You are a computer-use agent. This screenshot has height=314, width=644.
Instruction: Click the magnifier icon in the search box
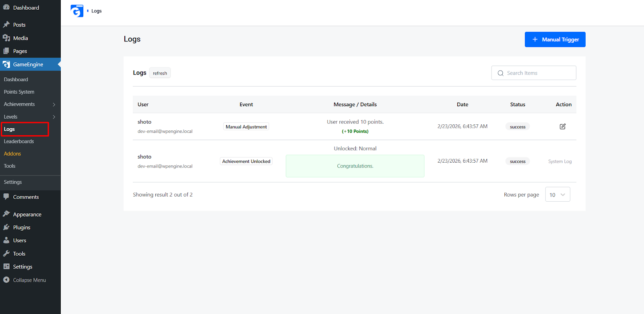pos(501,73)
